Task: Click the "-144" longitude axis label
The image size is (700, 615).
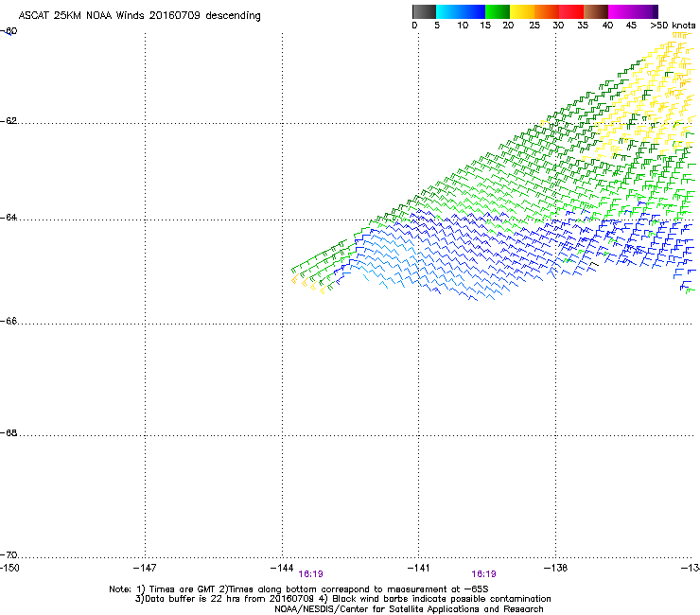Action: coord(282,568)
